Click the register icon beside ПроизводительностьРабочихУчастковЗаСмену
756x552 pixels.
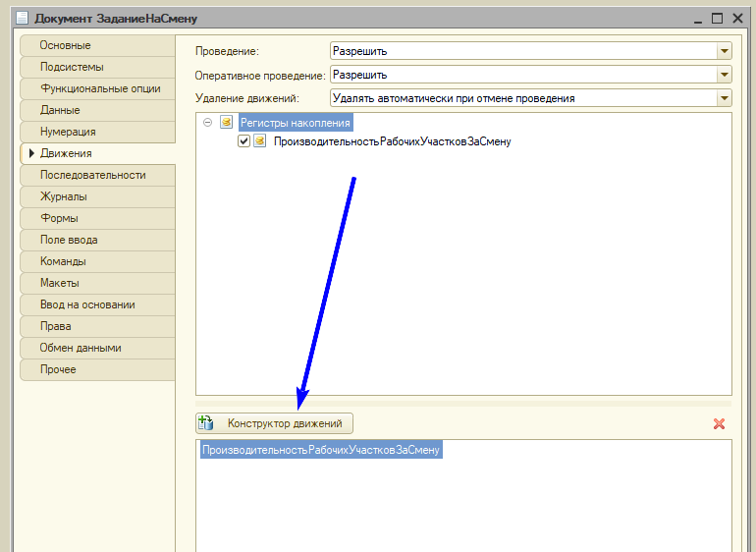260,141
